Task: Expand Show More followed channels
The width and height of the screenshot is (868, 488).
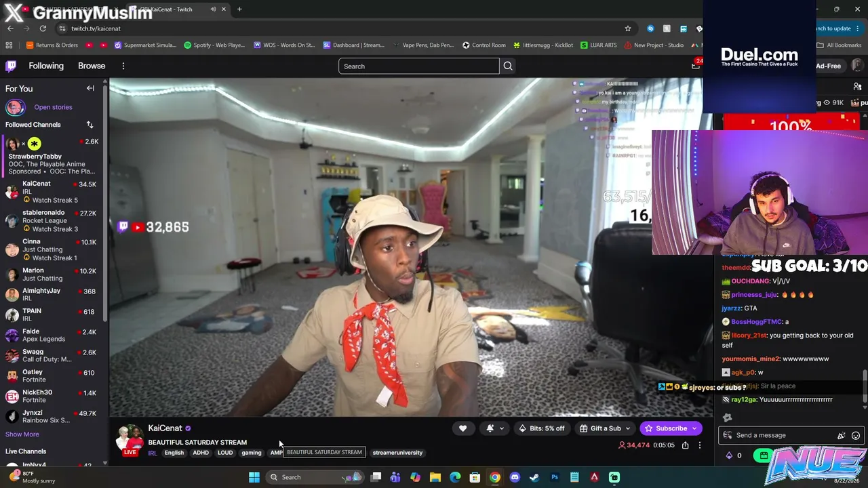Action: pos(22,434)
